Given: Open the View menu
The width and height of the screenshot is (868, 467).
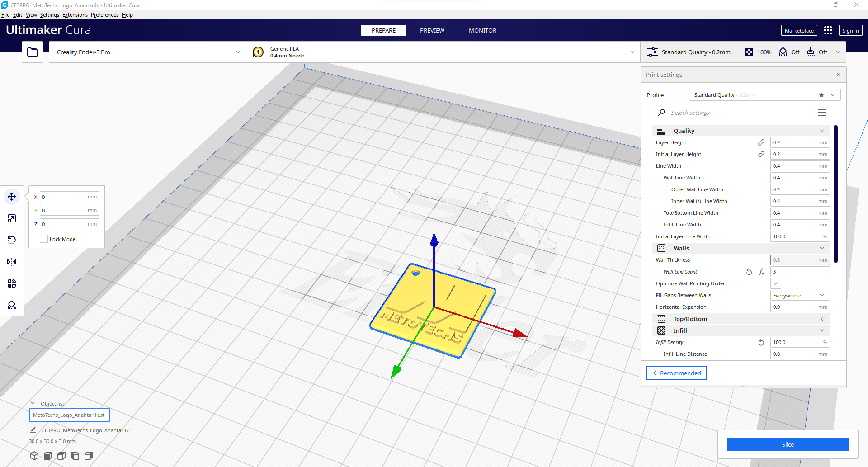Looking at the screenshot, I should (x=31, y=14).
